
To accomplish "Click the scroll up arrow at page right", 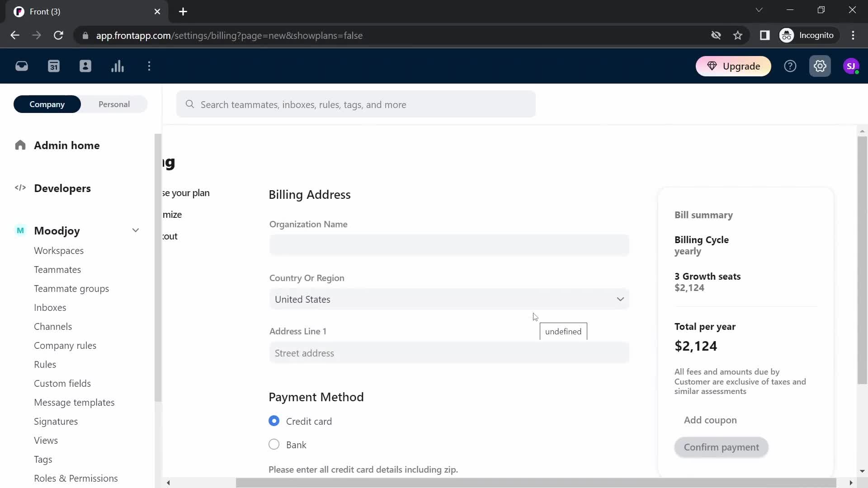I will tap(862, 131).
